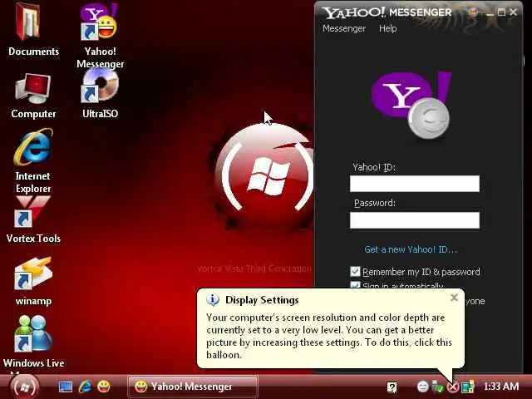Viewport: 532px width, 399px height.
Task: Click the display settings tray icon
Action: point(468,387)
